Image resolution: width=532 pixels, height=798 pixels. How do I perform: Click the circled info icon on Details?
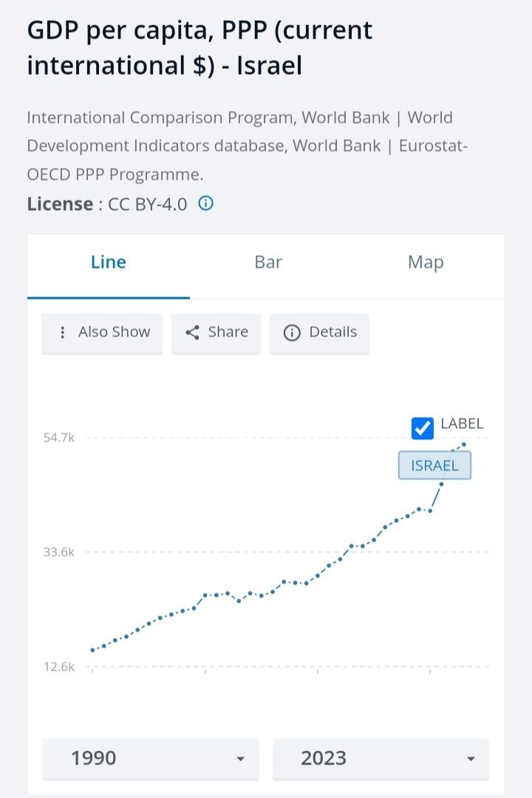[x=292, y=333]
